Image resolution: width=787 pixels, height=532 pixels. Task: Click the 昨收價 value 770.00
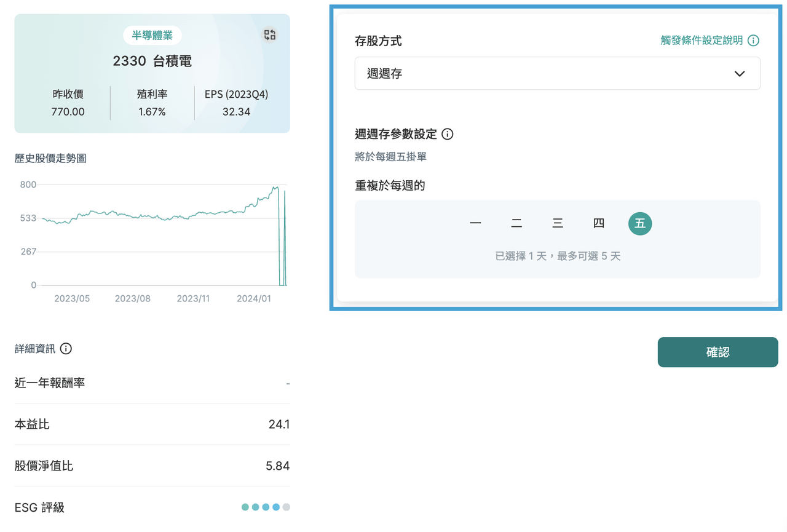pyautogui.click(x=68, y=112)
